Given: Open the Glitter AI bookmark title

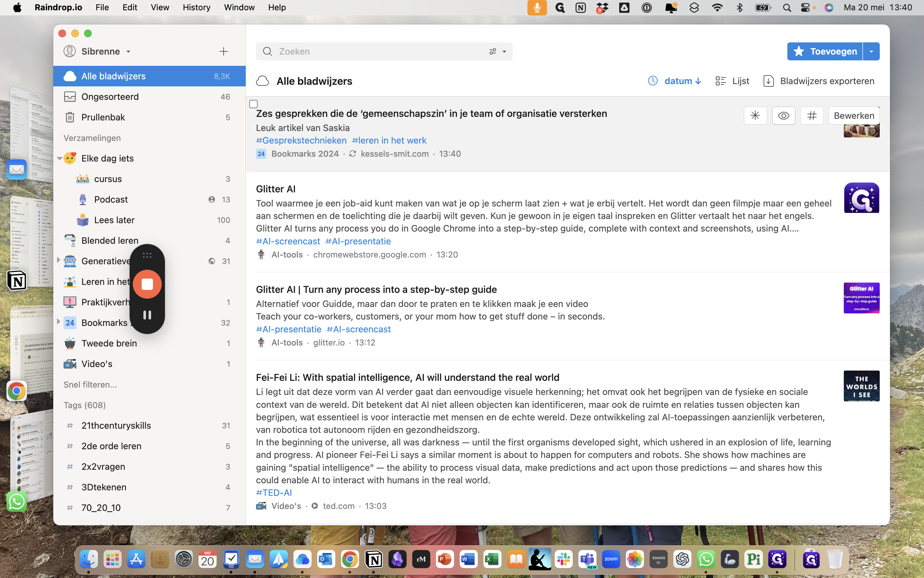Looking at the screenshot, I should point(276,189).
